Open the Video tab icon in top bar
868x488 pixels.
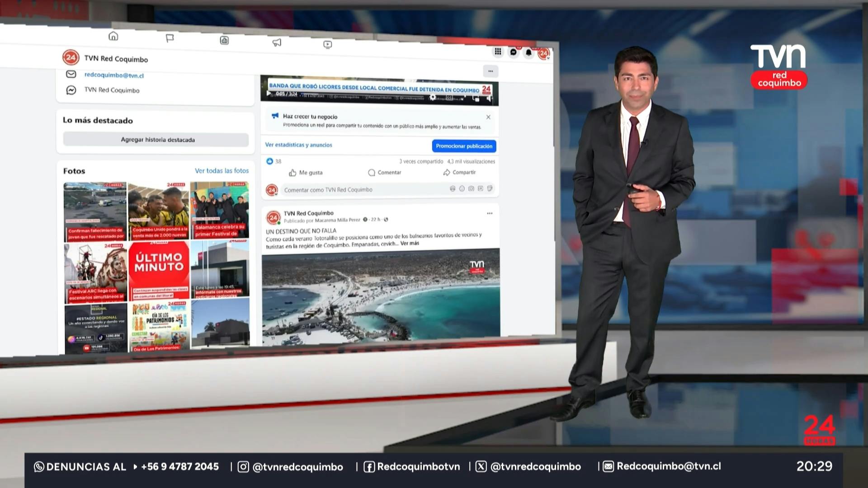328,44
